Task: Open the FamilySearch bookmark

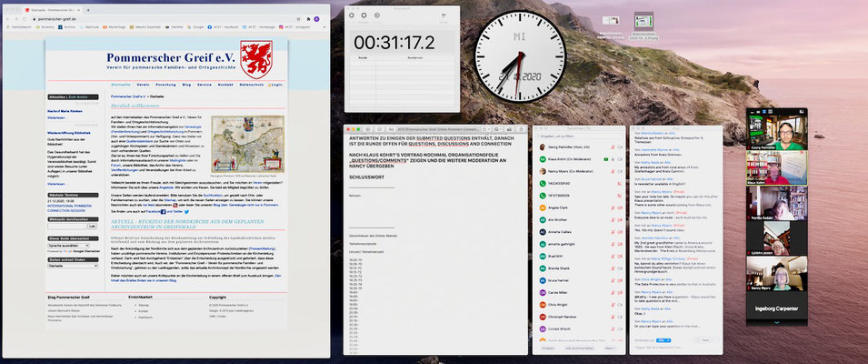Action: [19, 26]
